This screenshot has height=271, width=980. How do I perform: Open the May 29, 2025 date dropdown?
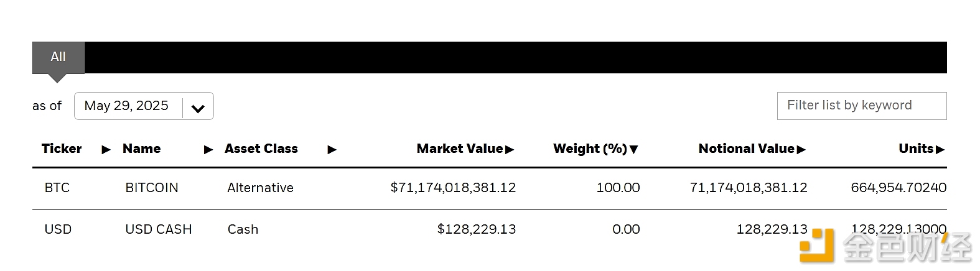(126, 106)
